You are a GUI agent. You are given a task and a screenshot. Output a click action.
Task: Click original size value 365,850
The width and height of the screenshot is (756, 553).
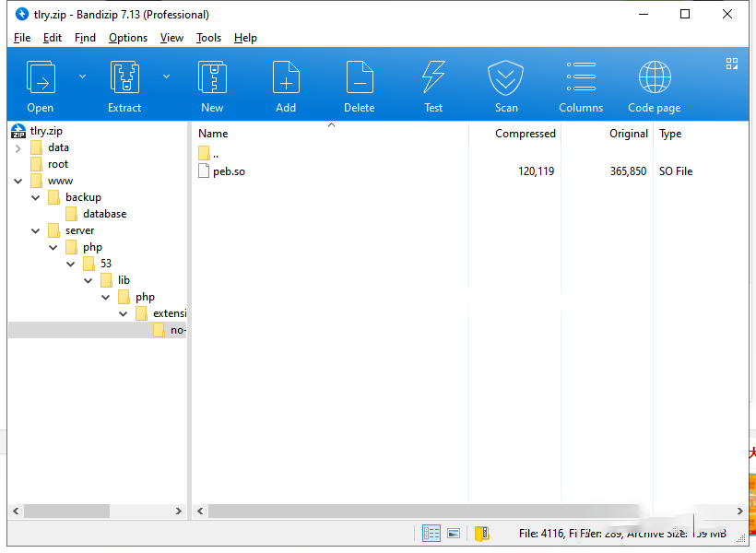click(628, 171)
